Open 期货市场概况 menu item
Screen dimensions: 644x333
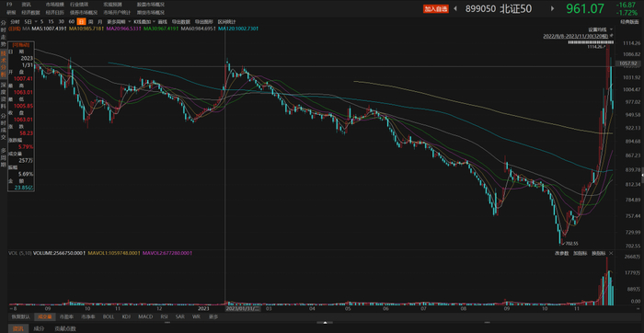pos(150,12)
